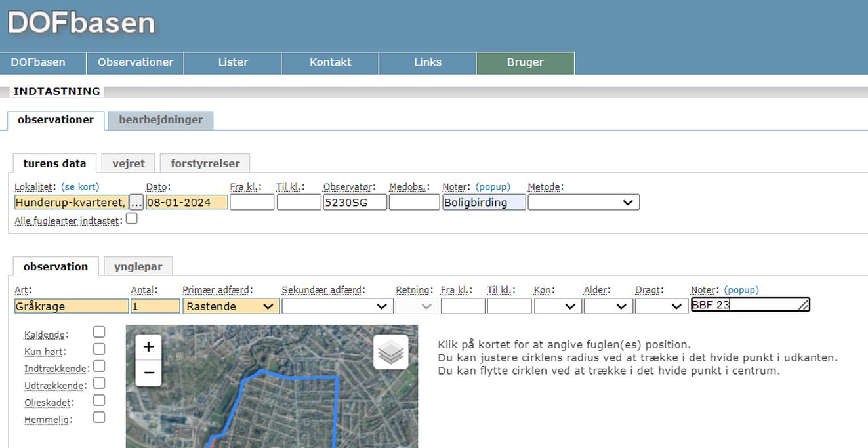Expand the Sekundær adfærd dropdown
The image size is (868, 448).
point(337,306)
